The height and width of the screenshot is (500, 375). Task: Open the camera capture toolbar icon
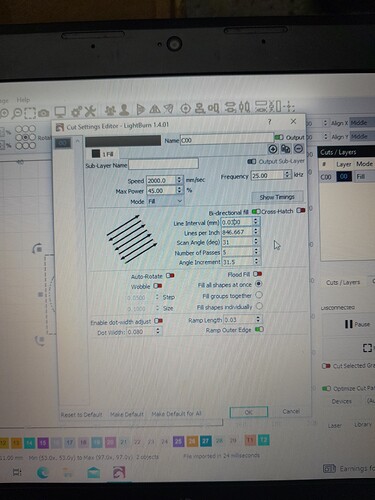tap(44, 113)
